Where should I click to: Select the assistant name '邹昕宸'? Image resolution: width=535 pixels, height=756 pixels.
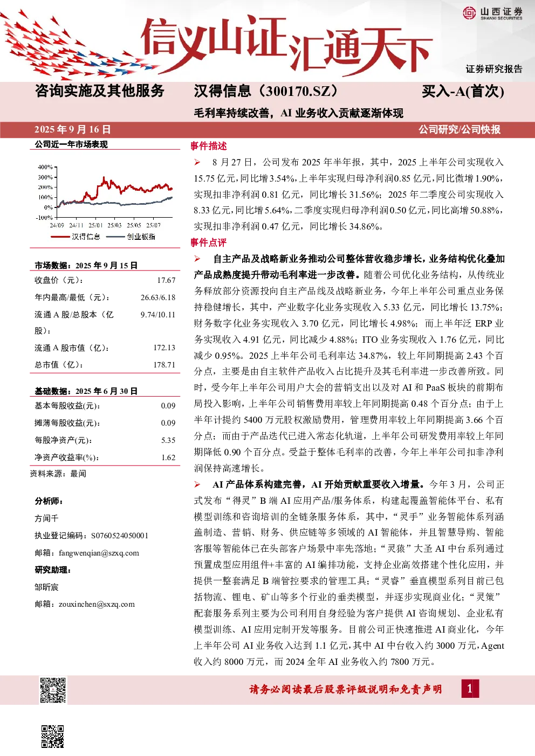[47, 587]
